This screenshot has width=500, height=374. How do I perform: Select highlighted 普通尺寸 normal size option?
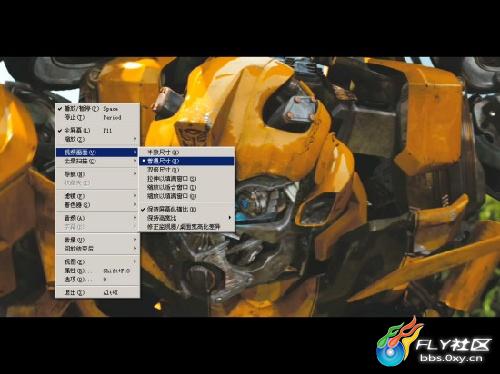187,161
